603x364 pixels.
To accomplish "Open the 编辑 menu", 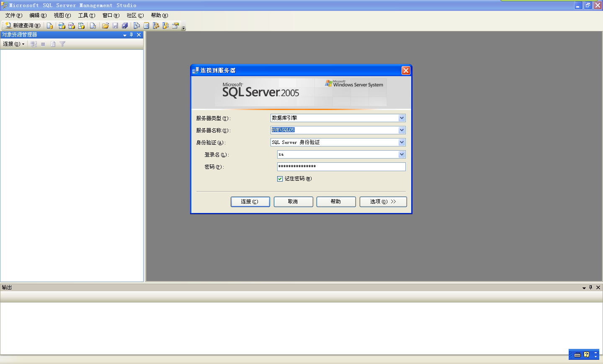I will tap(38, 15).
